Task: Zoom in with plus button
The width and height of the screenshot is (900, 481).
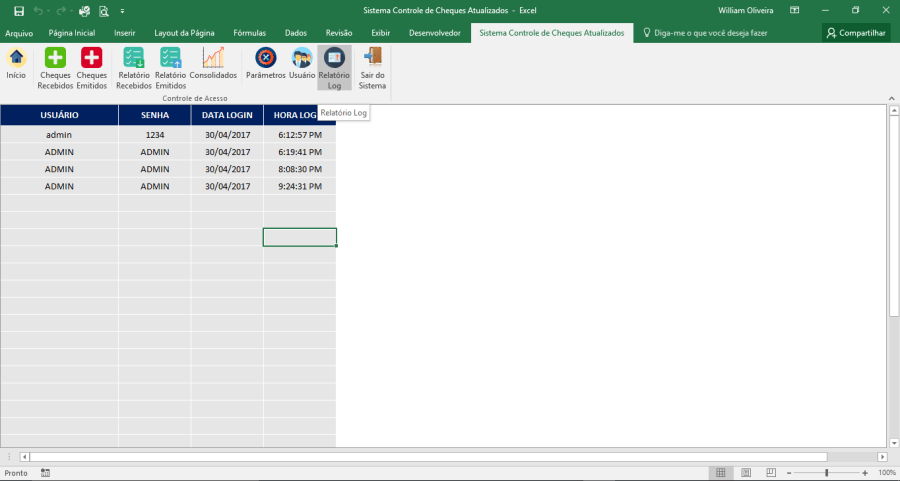Action: (865, 473)
